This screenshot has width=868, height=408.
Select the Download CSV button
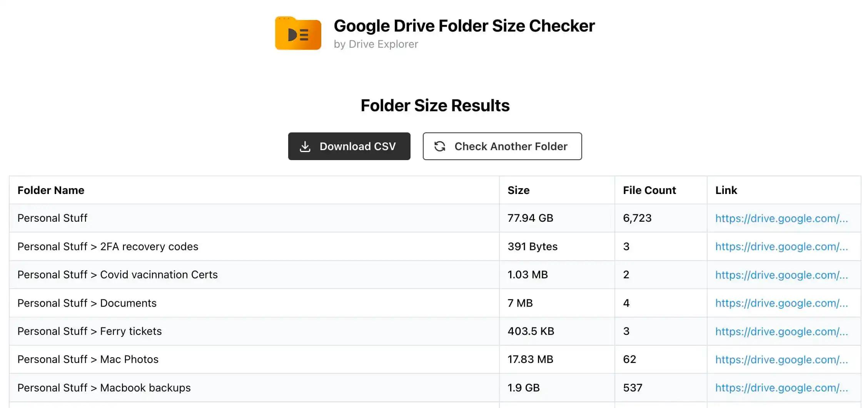point(349,146)
